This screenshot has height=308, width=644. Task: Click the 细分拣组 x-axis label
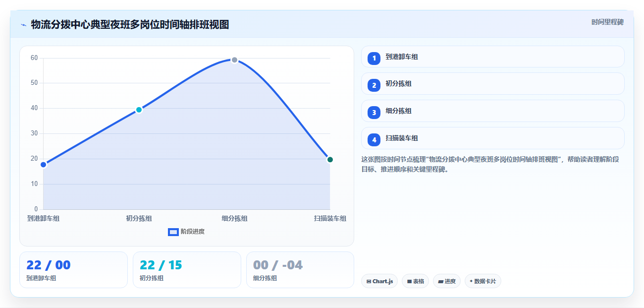[235, 218]
